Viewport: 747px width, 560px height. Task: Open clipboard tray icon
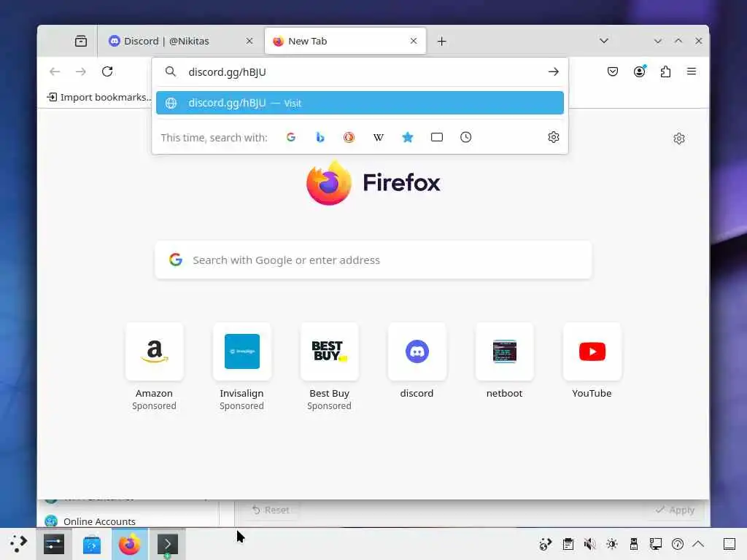(x=568, y=544)
